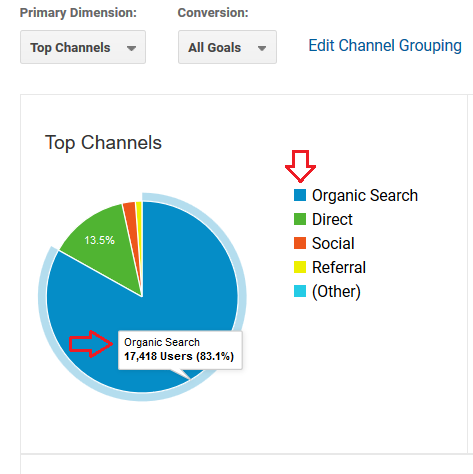Click the green 13.5% pie slice
Viewport: 473px width, 474px height.
[103, 247]
